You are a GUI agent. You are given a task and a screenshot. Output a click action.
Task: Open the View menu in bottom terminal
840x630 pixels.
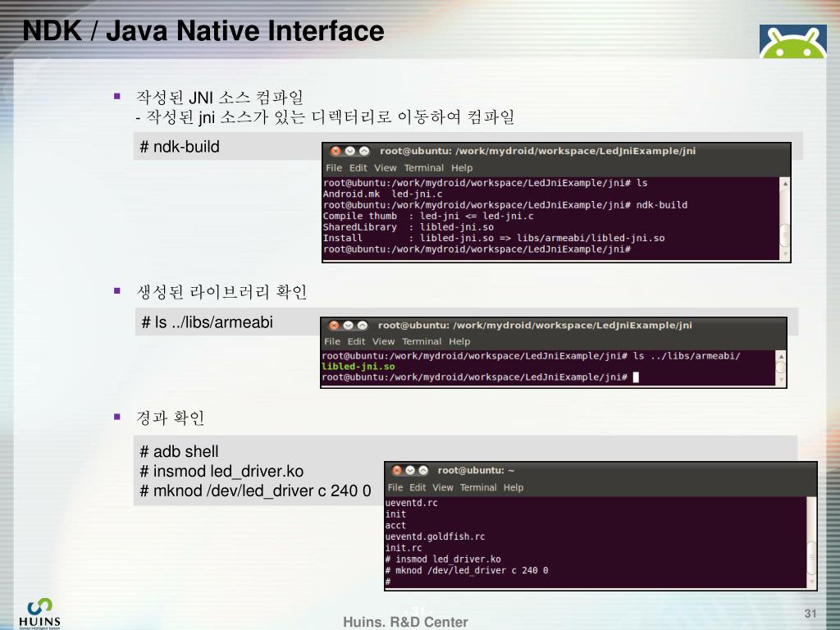tap(442, 487)
